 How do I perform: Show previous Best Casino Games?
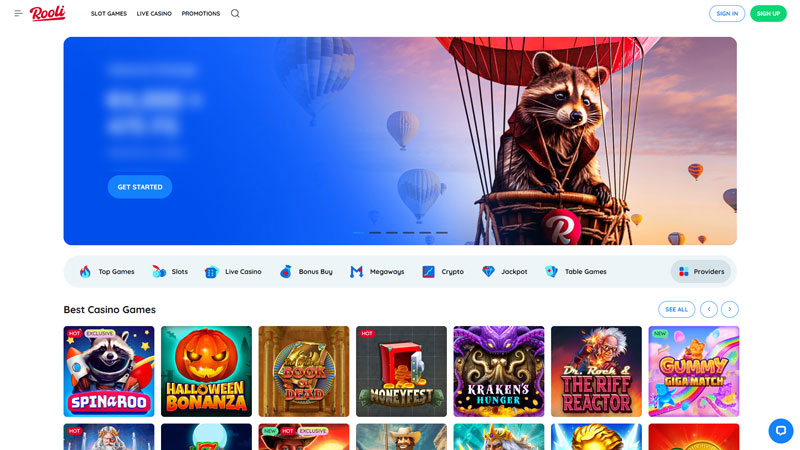709,309
